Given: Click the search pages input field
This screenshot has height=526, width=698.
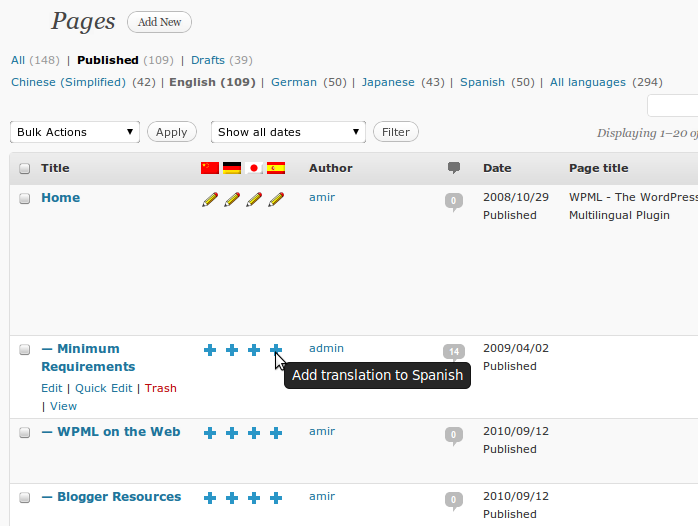Looking at the screenshot, I should 673,106.
